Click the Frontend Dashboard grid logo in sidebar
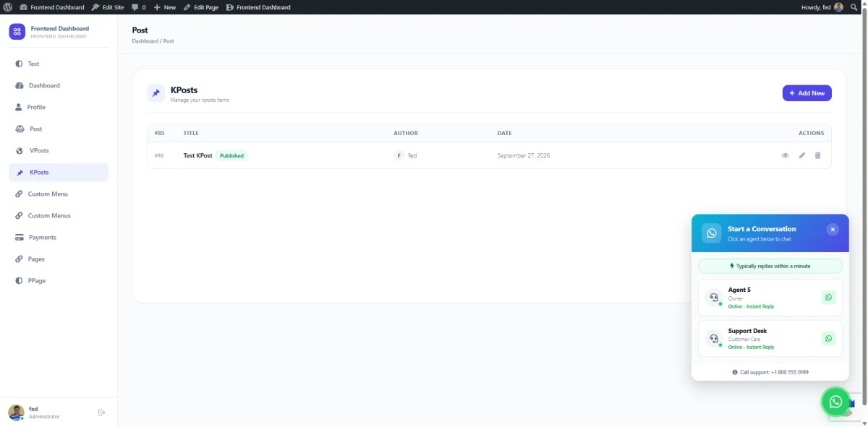This screenshot has width=868, height=427. [x=17, y=32]
